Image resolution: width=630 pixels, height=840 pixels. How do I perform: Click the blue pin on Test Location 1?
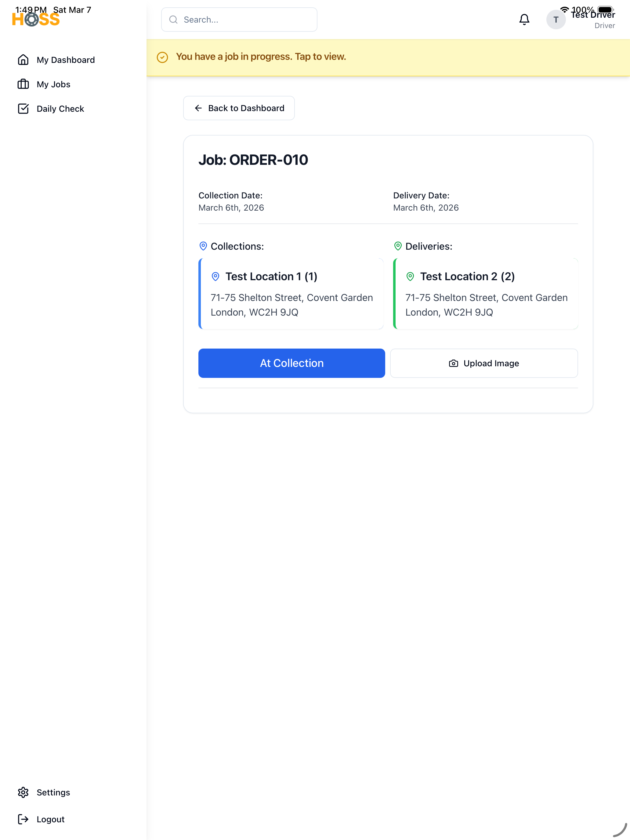[x=215, y=277]
